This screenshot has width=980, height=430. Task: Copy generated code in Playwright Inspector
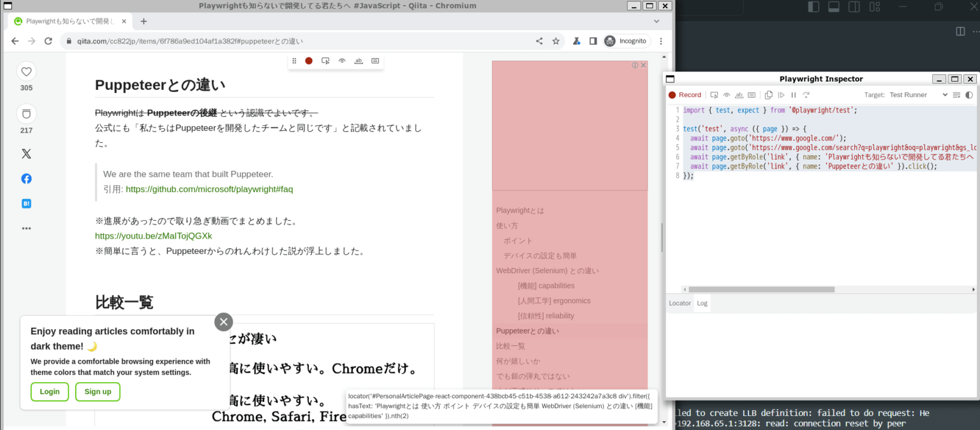[x=769, y=95]
